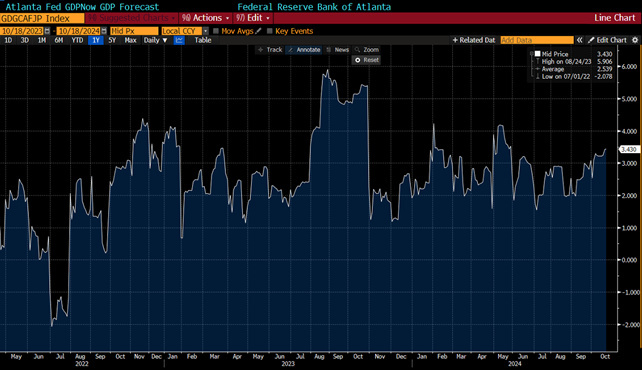The height and width of the screenshot is (370, 642).
Task: Click the GDGCAFJP Index ticker field
Action: (42, 18)
